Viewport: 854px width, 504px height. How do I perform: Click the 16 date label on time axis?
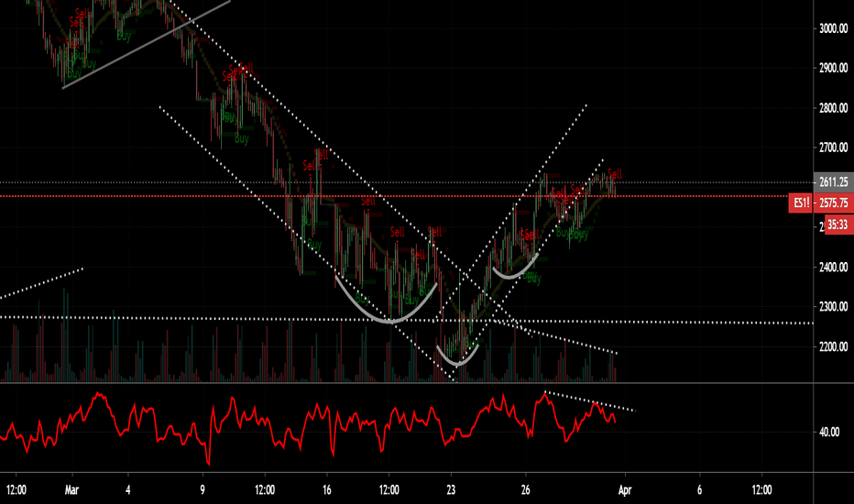327,490
